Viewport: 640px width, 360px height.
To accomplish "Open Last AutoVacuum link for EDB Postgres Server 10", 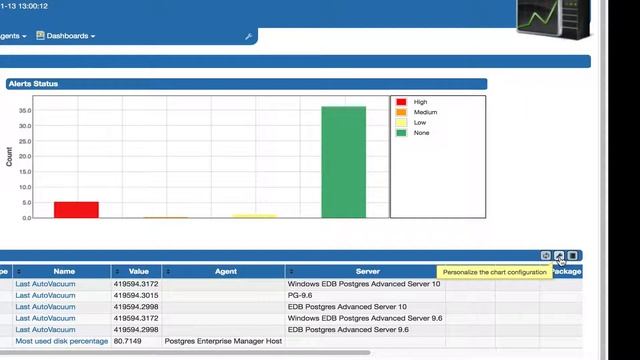I will [45, 307].
